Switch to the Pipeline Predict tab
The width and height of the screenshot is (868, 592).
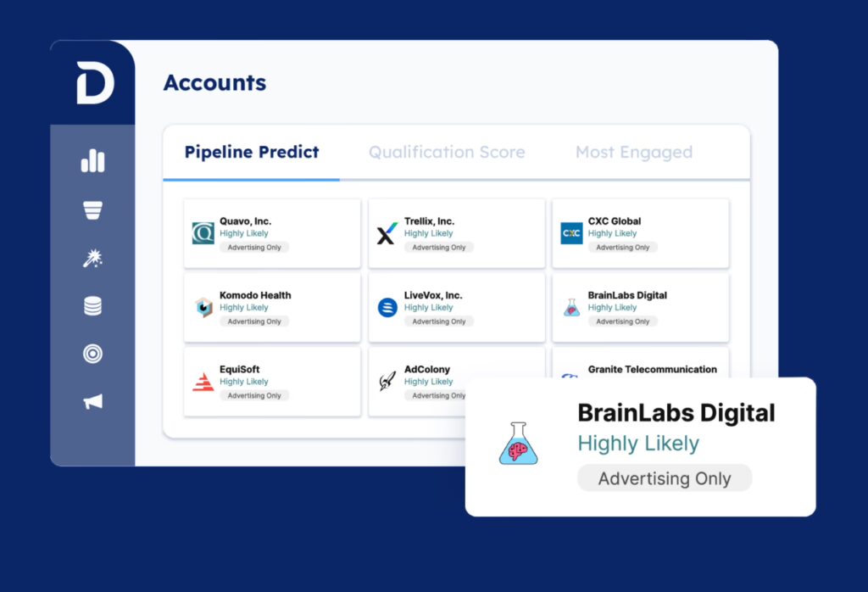click(x=252, y=153)
